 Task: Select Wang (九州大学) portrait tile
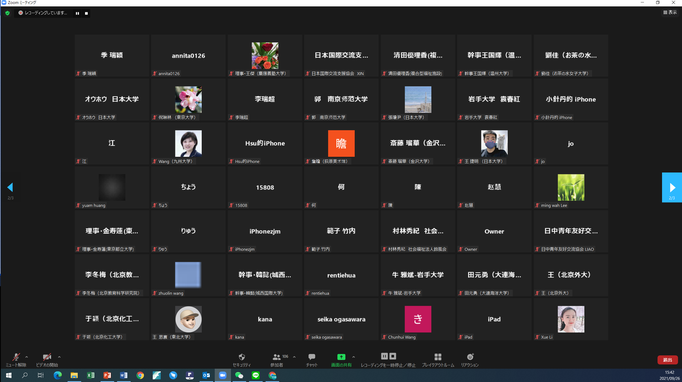(188, 144)
